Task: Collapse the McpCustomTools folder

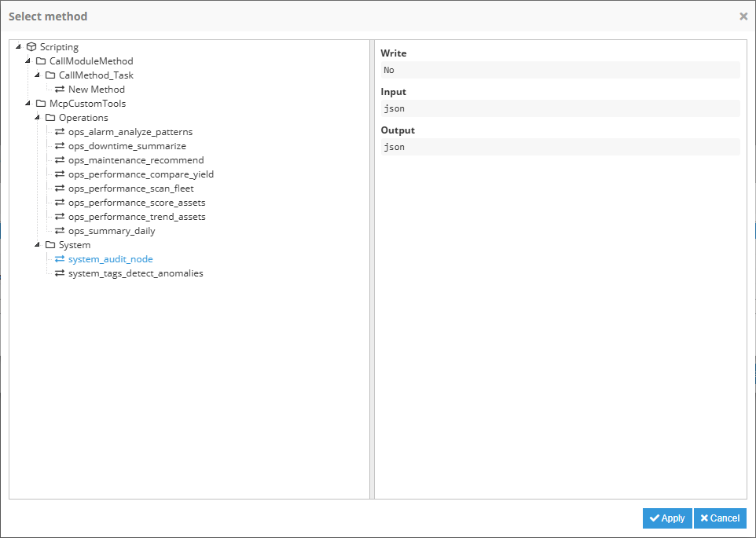Action: pos(28,103)
